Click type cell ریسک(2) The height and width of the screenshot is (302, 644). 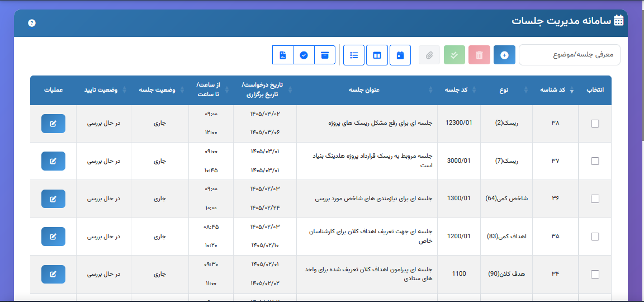pyautogui.click(x=507, y=124)
